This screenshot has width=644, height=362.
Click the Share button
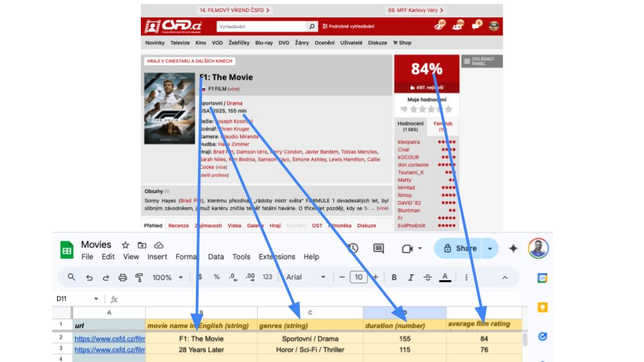[459, 248]
